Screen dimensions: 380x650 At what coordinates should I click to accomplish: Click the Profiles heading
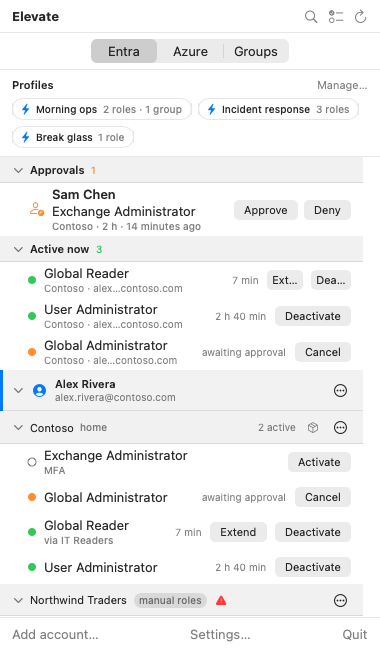point(33,85)
